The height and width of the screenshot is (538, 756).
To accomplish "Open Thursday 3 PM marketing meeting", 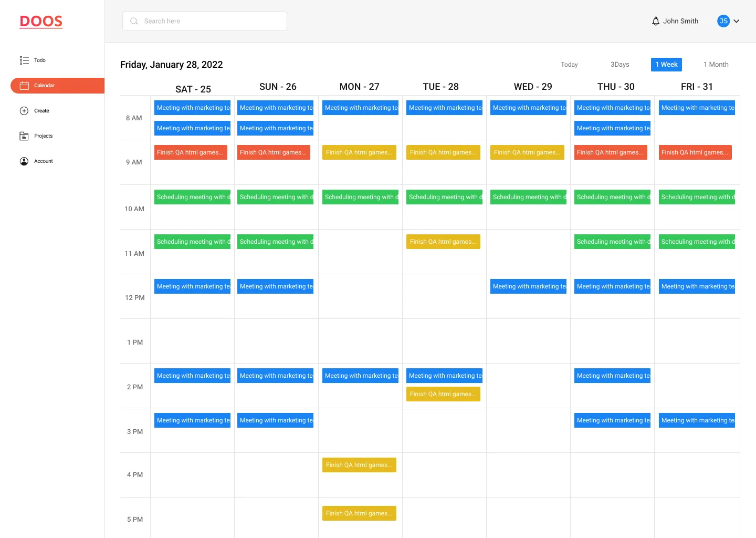I will pyautogui.click(x=612, y=420).
